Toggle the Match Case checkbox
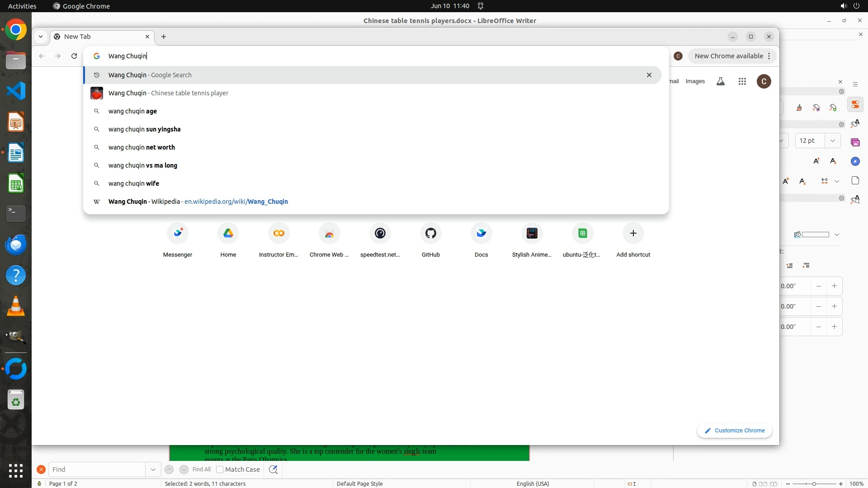 (220, 469)
